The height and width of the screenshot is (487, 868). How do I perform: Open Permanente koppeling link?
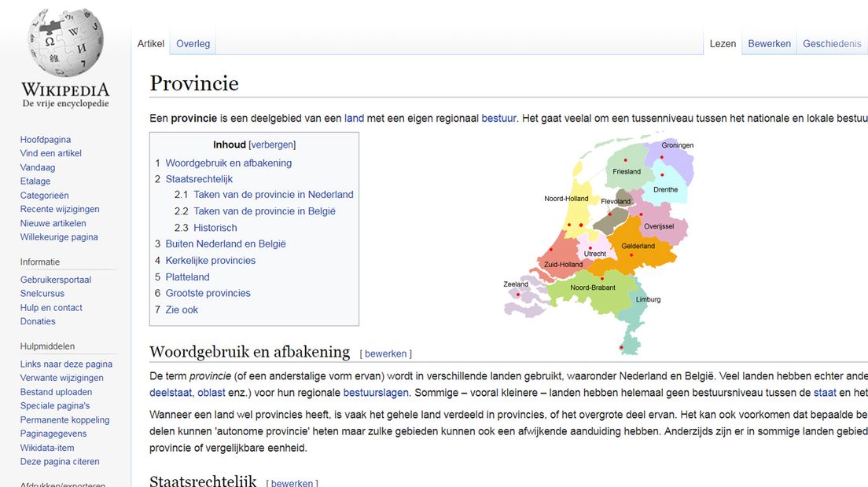64,420
